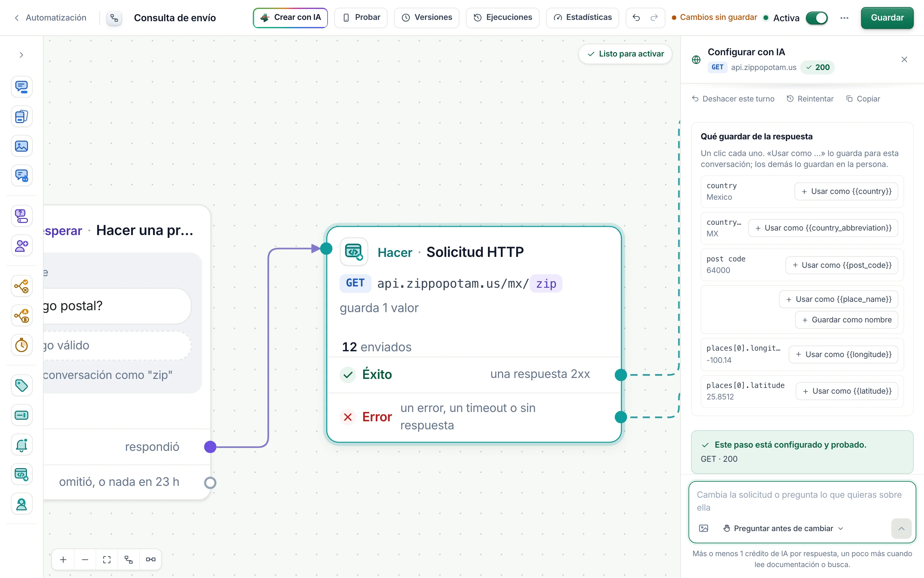924x578 pixels.
Task: Click the Guardar button
Action: pos(887,18)
